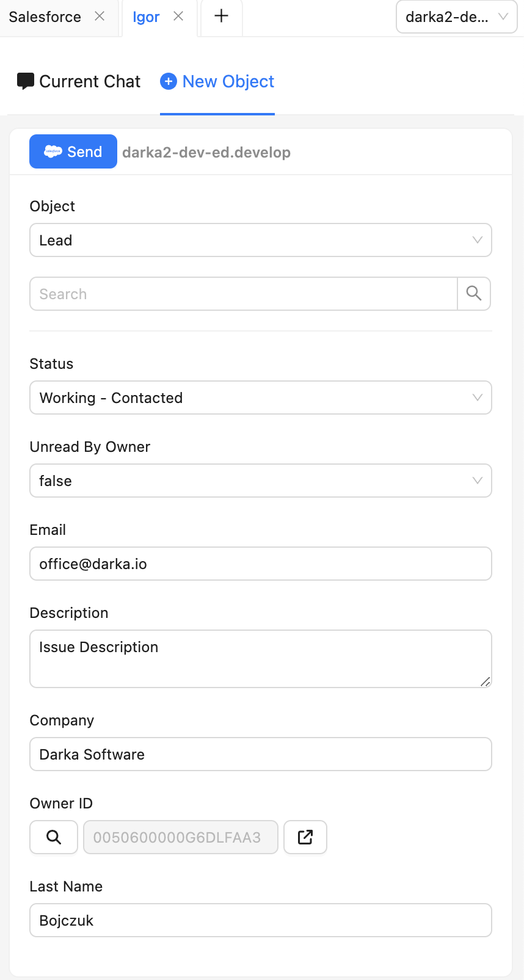Screen dimensions: 524x980
Task: Switch to the Salesforce tab
Action: point(45,17)
